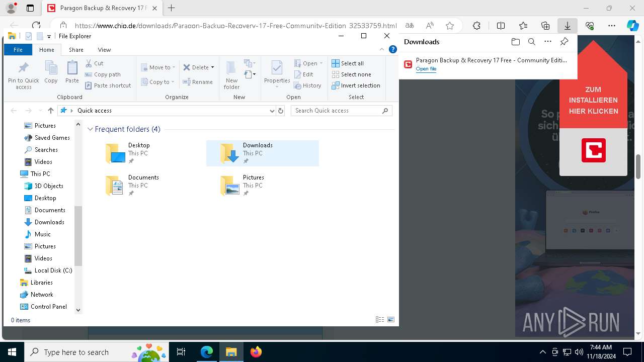Viewport: 644px width, 362px height.
Task: Search downloads magnifier icon in Edge
Action: tap(531, 42)
